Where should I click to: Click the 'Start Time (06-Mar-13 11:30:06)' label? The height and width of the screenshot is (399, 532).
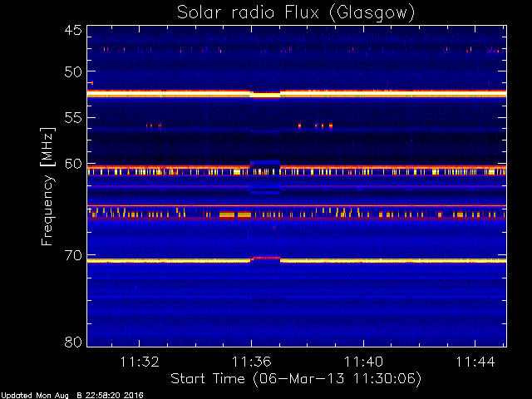click(x=296, y=379)
